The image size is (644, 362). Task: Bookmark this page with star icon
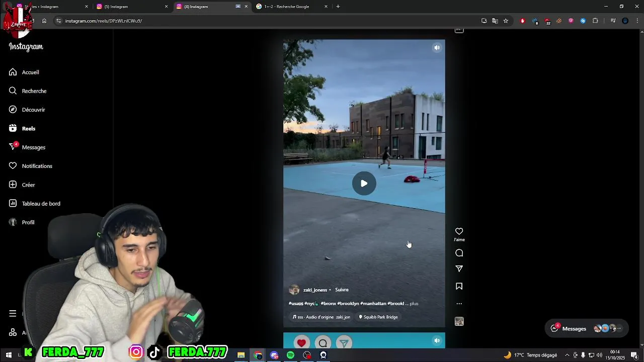506,21
